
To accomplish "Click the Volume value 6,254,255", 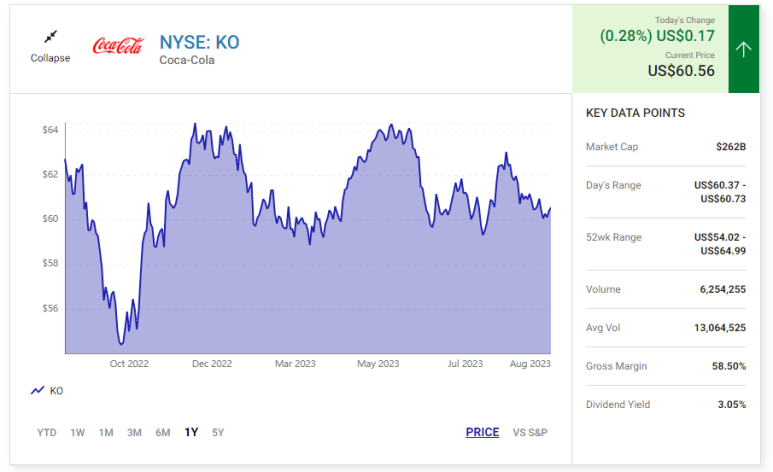I will (723, 290).
